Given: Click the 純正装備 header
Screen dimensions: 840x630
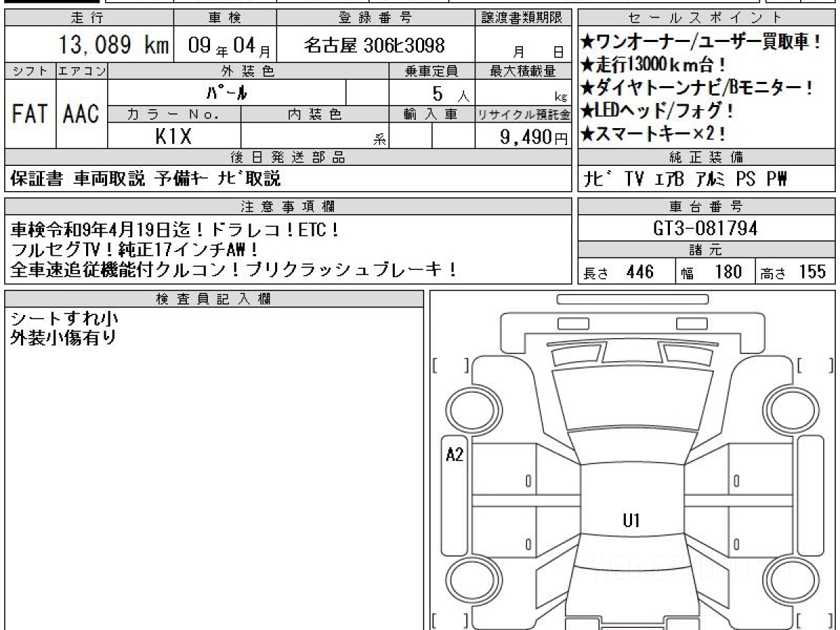Looking at the screenshot, I should click(x=706, y=157).
